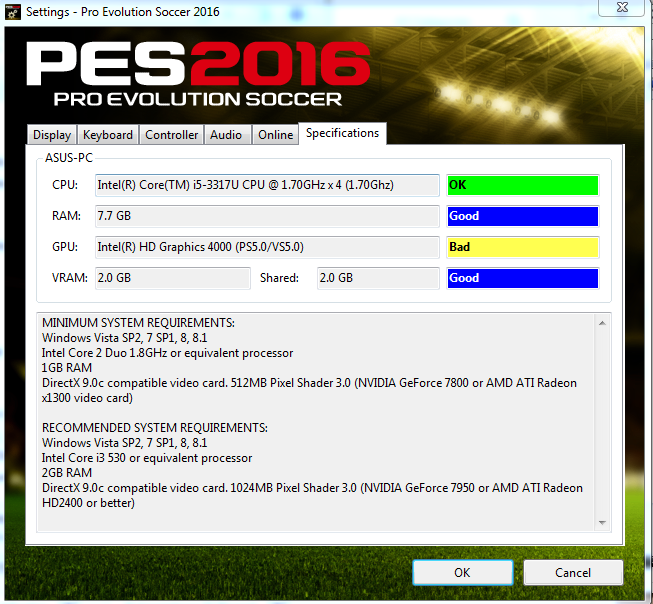Click the 'ASUS-PC' group label
This screenshot has width=653, height=604.
point(69,158)
